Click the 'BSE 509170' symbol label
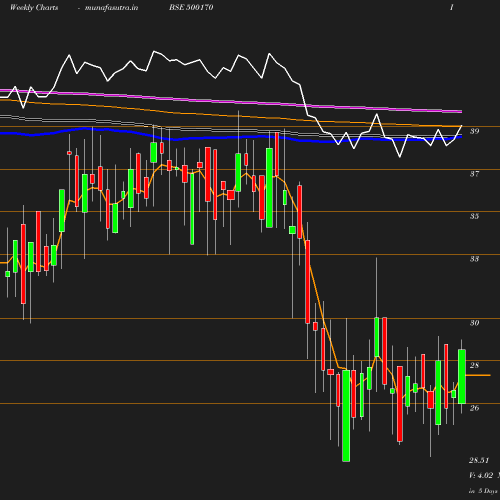The width and height of the screenshot is (500, 500). click(191, 7)
